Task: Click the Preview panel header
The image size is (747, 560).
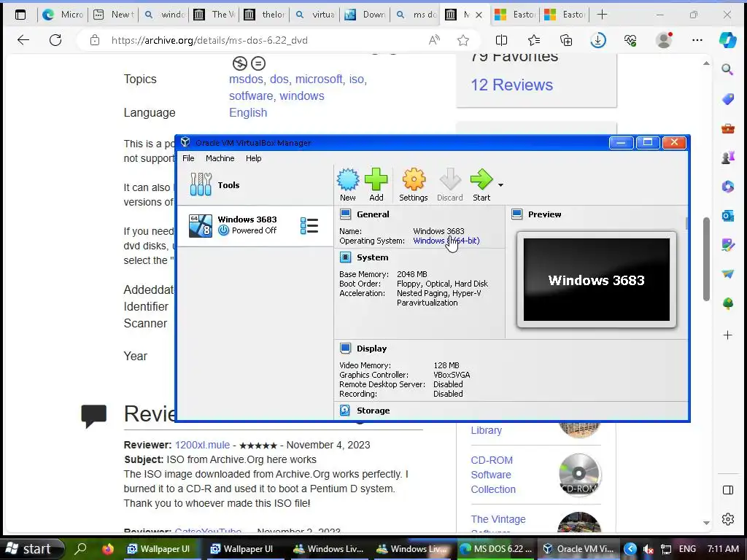Action: pyautogui.click(x=544, y=214)
